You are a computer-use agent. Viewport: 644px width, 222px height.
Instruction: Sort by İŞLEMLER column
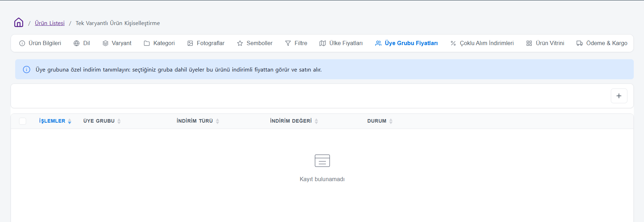[x=55, y=121]
